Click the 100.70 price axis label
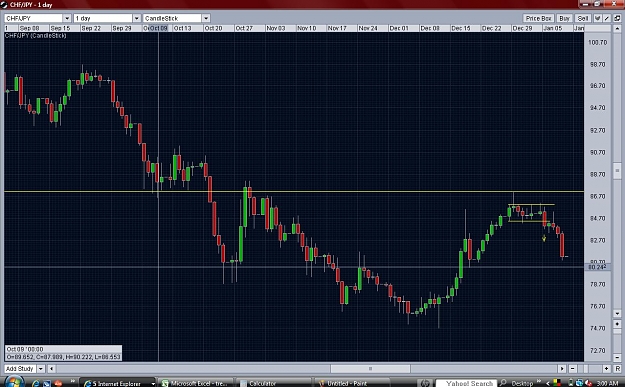The image size is (625, 387). click(x=597, y=42)
